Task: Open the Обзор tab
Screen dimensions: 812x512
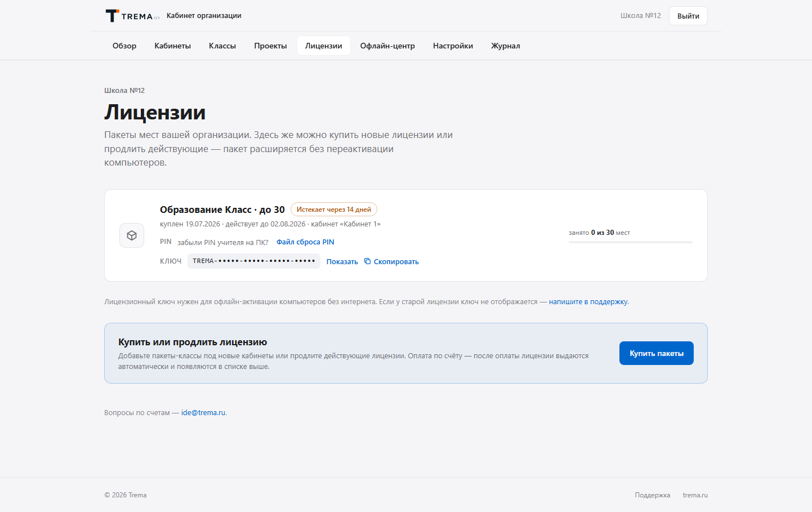Action: click(x=124, y=46)
